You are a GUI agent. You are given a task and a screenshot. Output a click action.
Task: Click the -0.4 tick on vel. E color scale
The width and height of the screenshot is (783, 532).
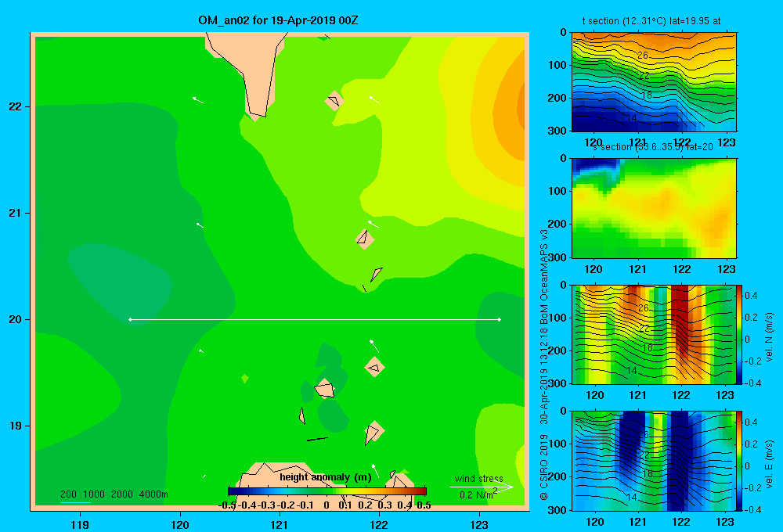click(x=752, y=509)
